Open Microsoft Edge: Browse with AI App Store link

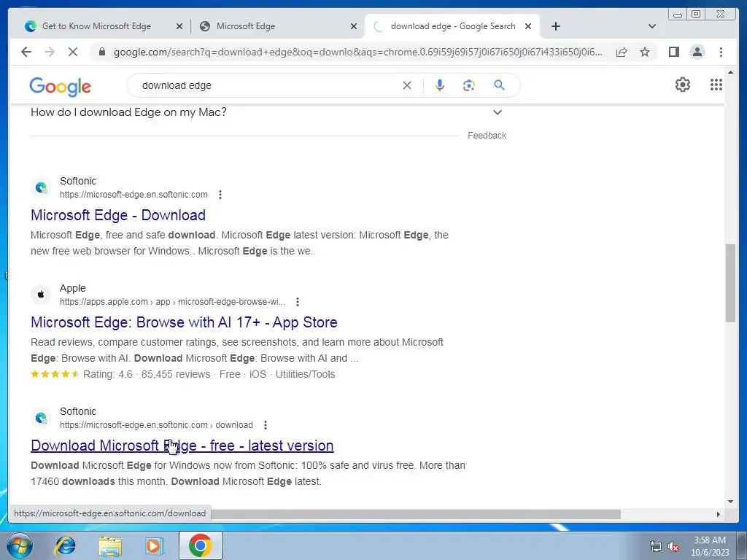(184, 322)
